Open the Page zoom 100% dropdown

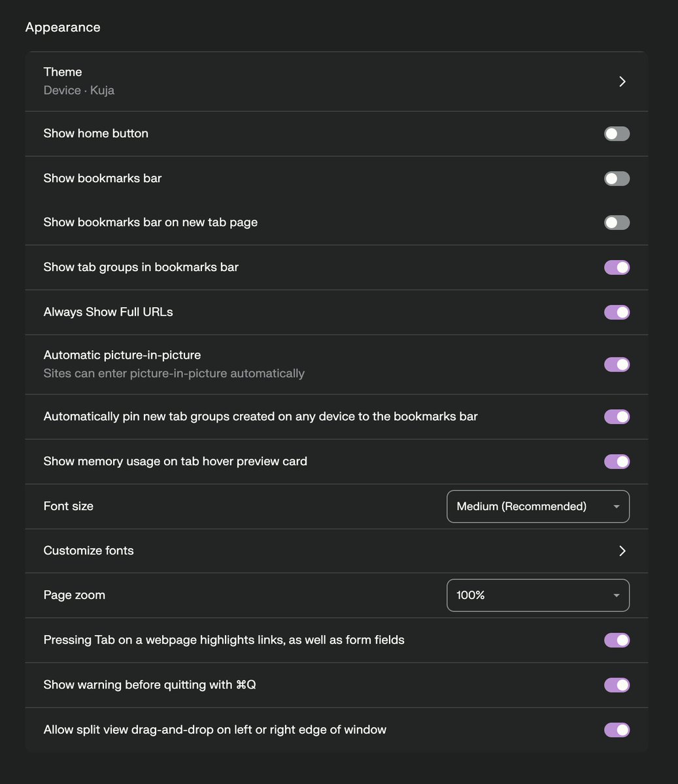click(x=537, y=595)
